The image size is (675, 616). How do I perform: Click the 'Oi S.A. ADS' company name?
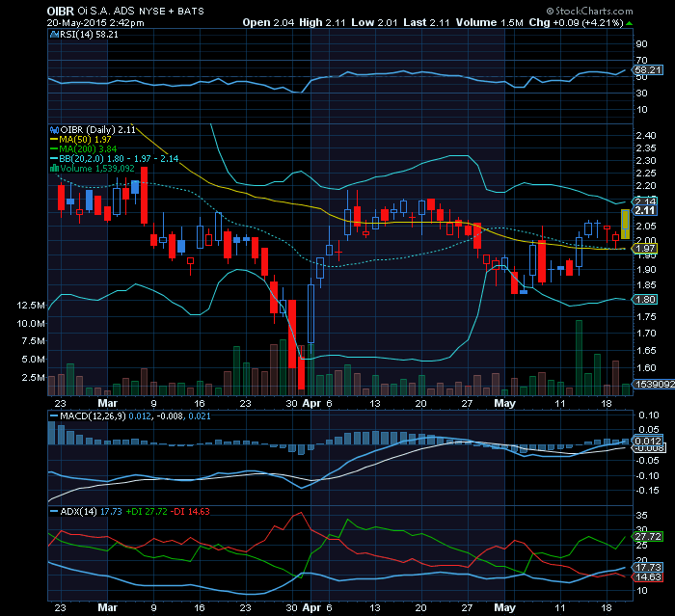tap(106, 11)
